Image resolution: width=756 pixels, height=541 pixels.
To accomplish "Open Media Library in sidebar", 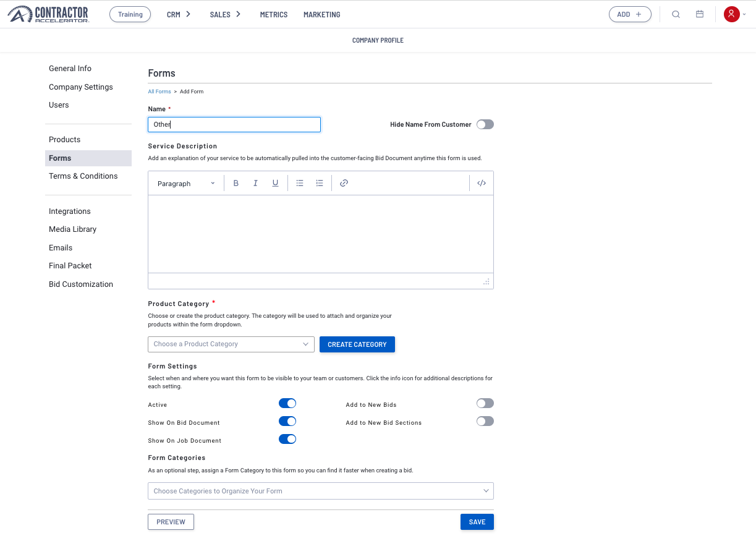I will point(73,229).
